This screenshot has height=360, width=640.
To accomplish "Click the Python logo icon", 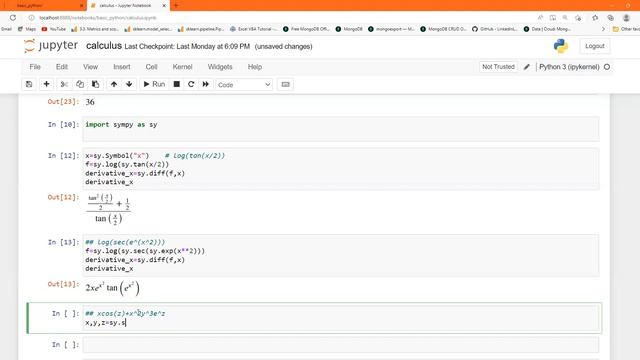I will 561,46.
